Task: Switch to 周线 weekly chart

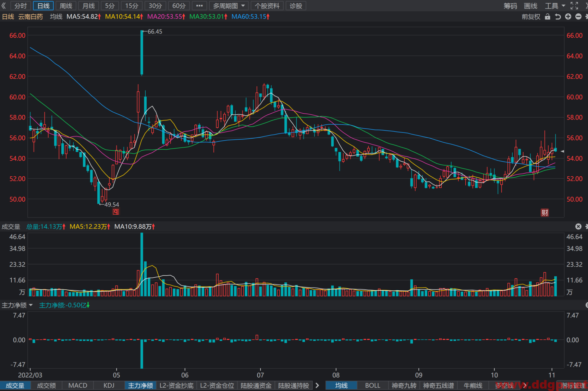Action: [x=66, y=6]
